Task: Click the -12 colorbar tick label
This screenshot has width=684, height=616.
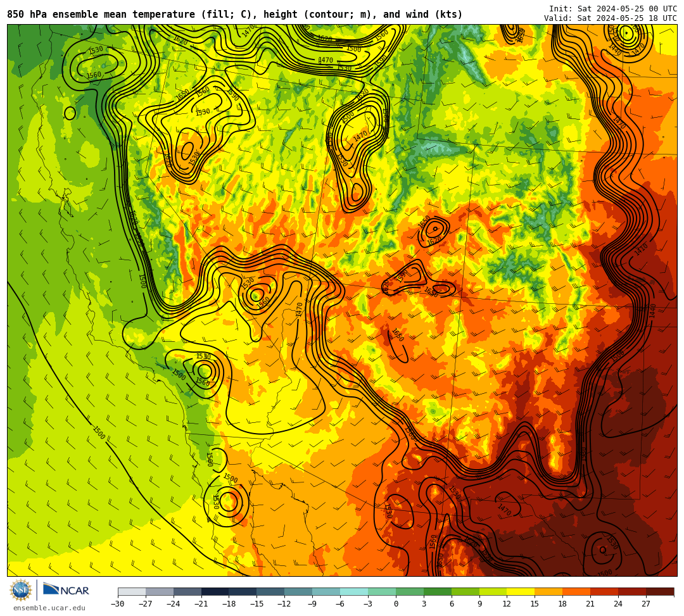Action: point(284,604)
